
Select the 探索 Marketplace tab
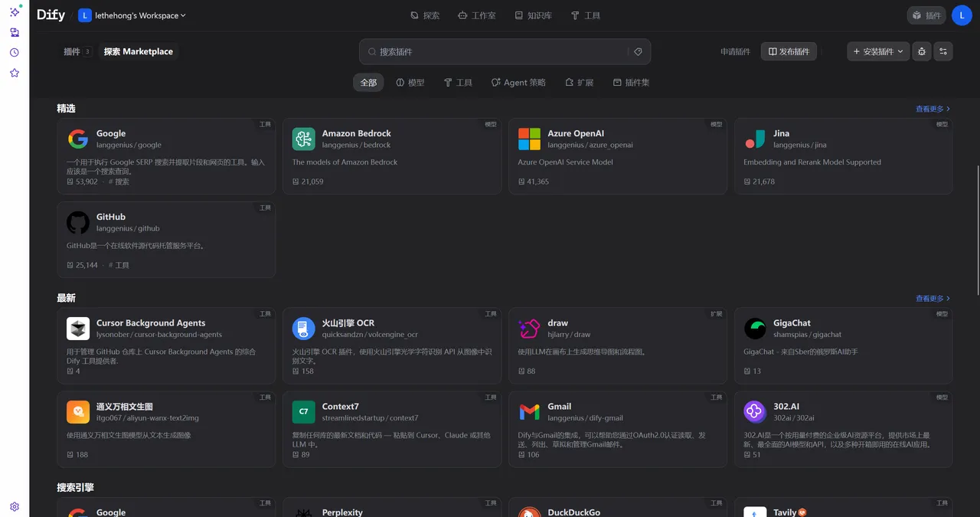139,51
